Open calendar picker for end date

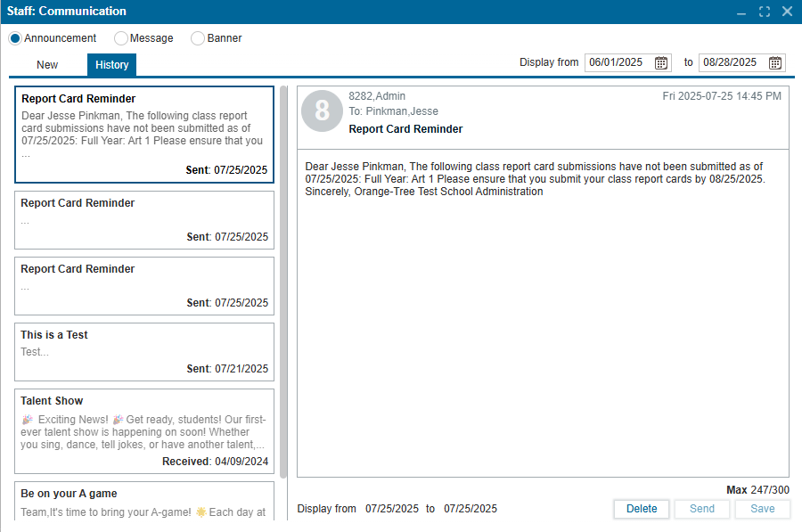775,62
